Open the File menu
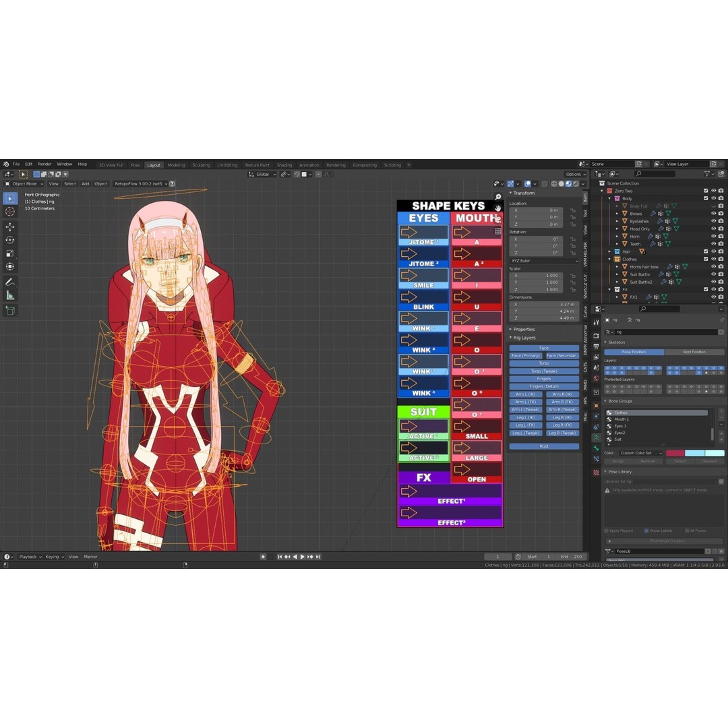The width and height of the screenshot is (728, 728). coord(16,164)
